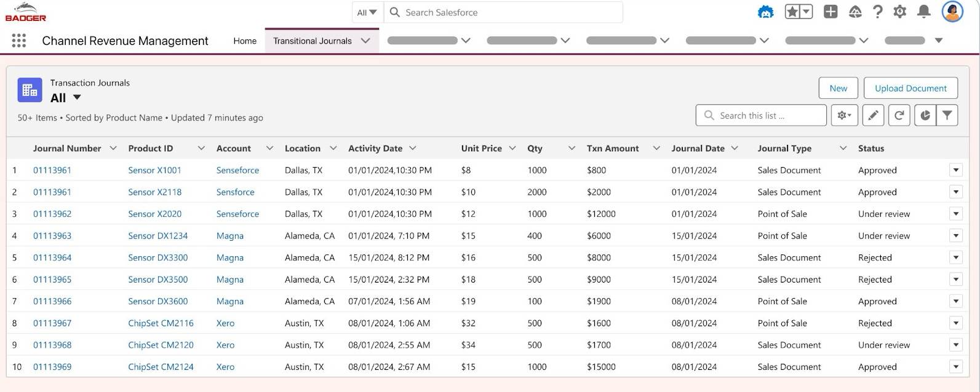
Task: Open the Account column menu chevron
Action: (269, 148)
